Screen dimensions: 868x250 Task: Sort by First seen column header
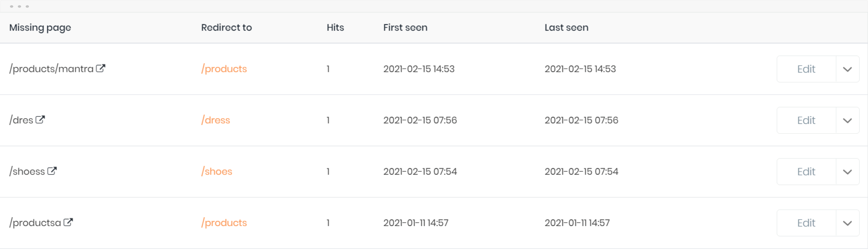405,27
